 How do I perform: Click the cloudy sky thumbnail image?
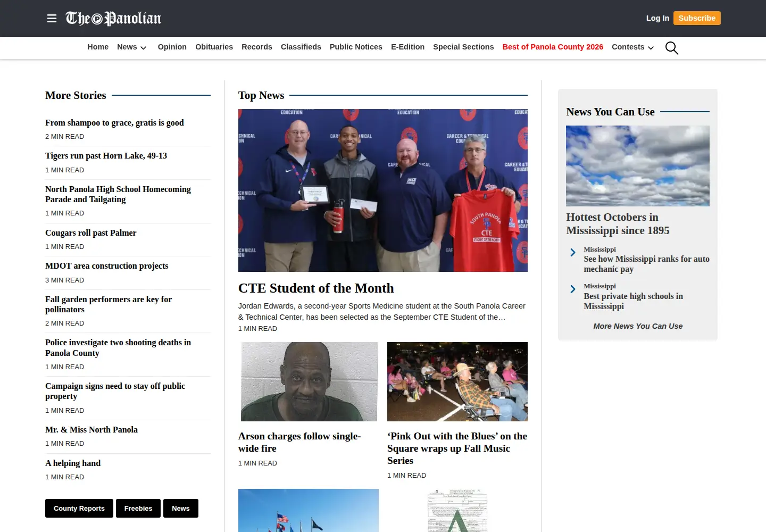tap(638, 166)
